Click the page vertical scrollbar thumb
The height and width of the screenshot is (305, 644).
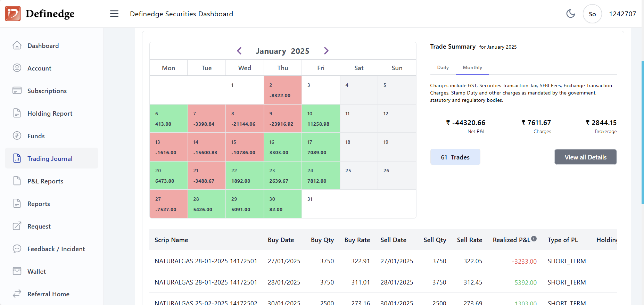pyautogui.click(x=643, y=132)
